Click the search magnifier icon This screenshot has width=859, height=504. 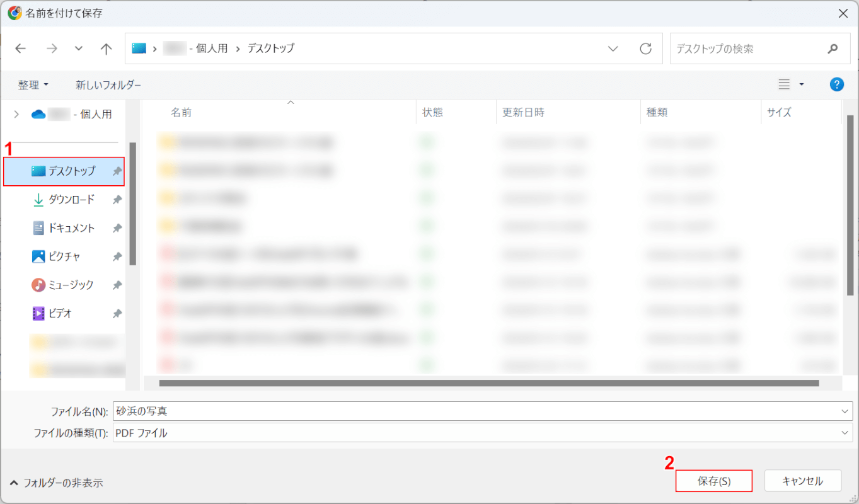833,49
